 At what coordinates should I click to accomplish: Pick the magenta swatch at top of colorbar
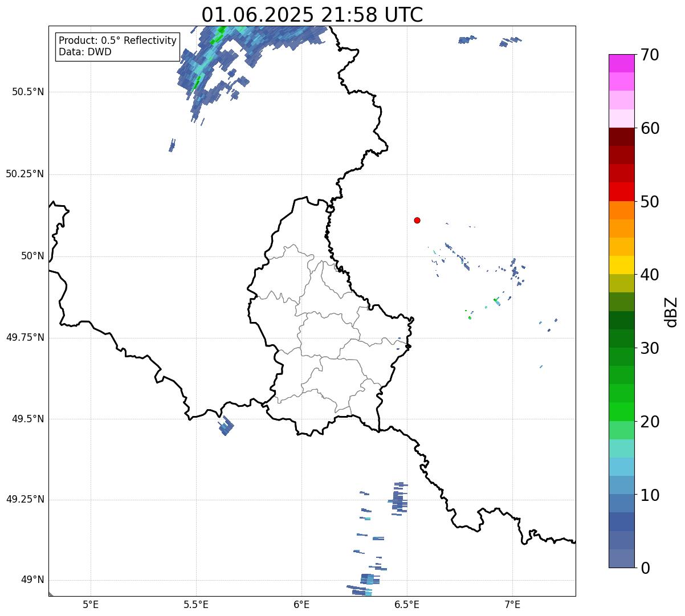(621, 63)
